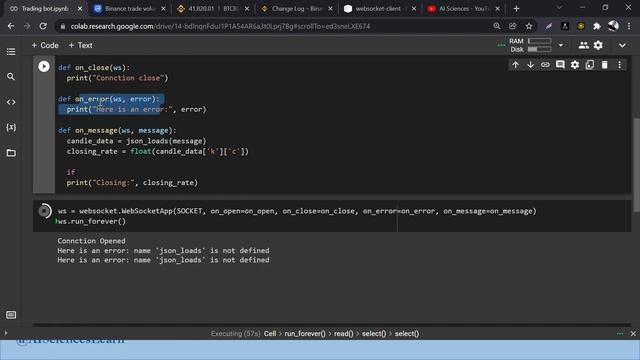This screenshot has width=640, height=360.
Task: Open the code snippets sidebar icon
Action: pyautogui.click(x=11, y=102)
